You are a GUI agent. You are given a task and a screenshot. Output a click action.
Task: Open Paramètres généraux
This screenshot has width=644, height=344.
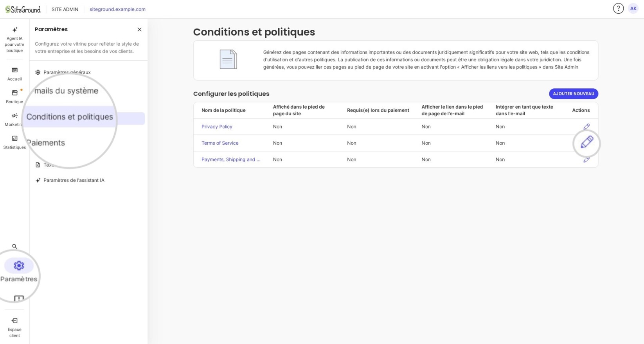pos(67,72)
